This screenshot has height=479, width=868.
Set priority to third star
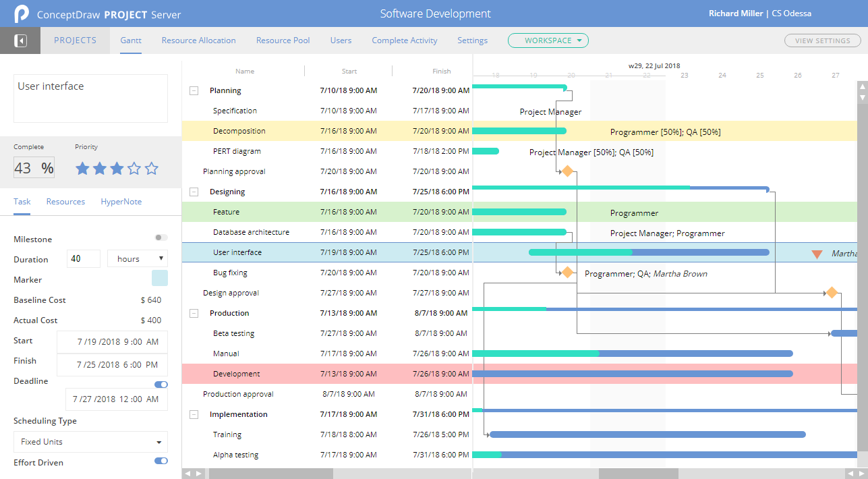pos(117,169)
